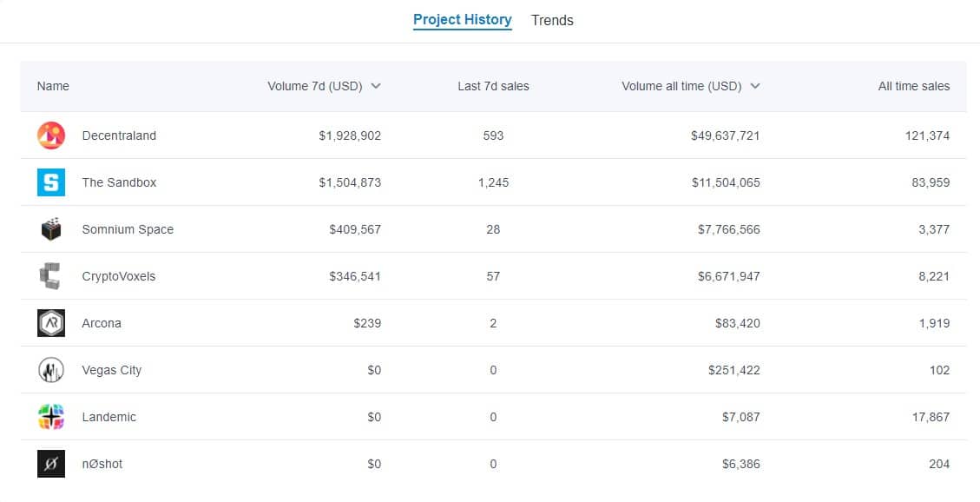The height and width of the screenshot is (502, 980).
Task: Sort by the Name column header
Action: [x=53, y=86]
